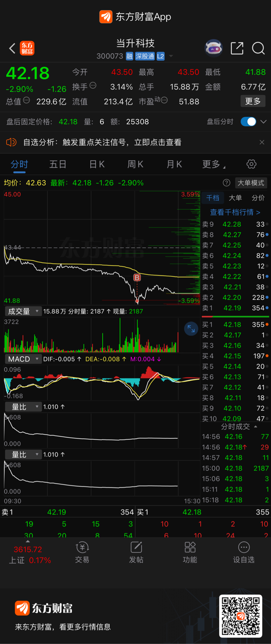Tap the orange 东方财富 logo badge
The width and height of the screenshot is (271, 644).
click(27, 48)
